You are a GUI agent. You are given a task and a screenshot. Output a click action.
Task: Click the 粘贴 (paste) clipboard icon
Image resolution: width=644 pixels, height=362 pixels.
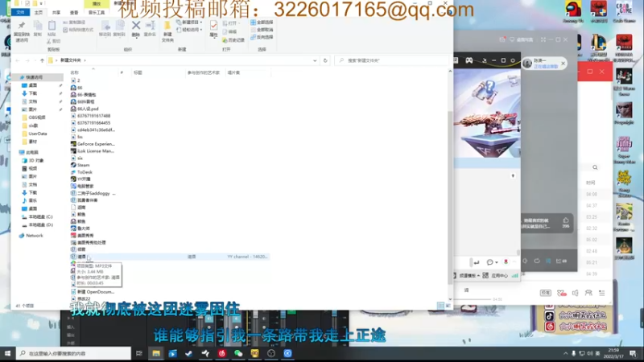point(52,26)
